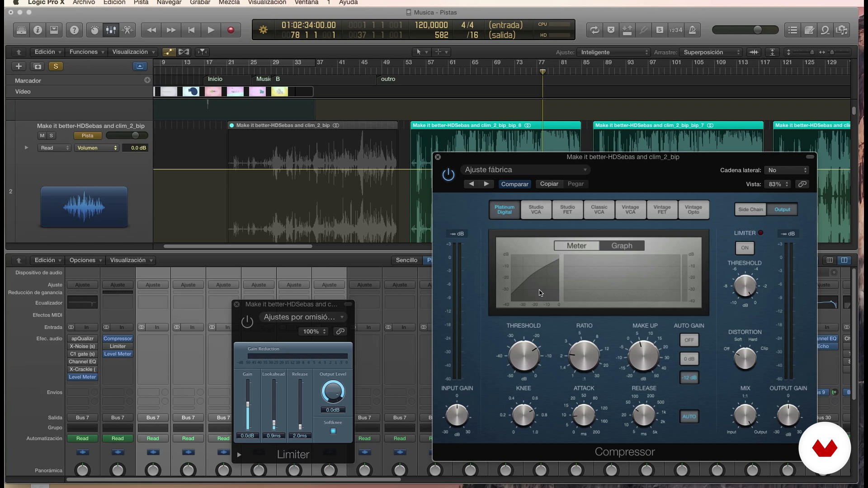
Task: Turn Auto Gain OFF button
Action: point(689,340)
